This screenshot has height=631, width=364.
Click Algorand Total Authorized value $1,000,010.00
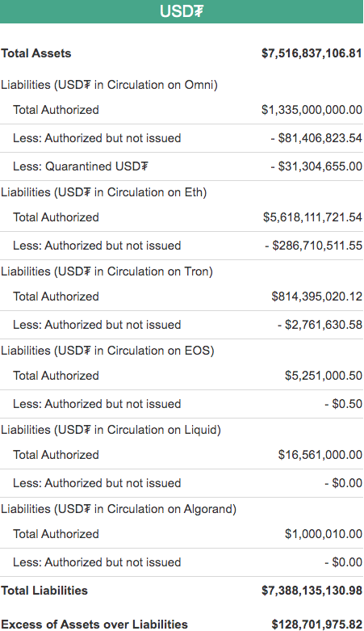click(x=324, y=534)
